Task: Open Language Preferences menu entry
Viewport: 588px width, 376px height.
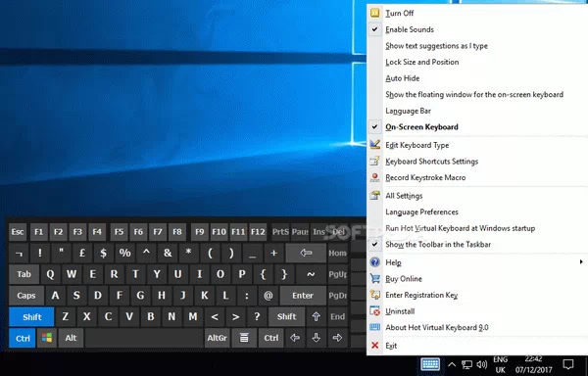Action: coord(477,211)
